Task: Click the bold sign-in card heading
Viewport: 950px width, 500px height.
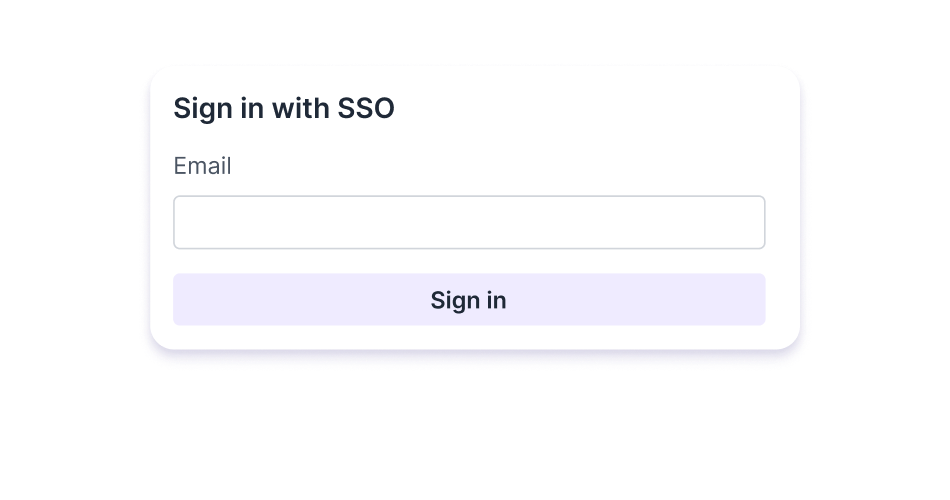Action: click(x=284, y=109)
